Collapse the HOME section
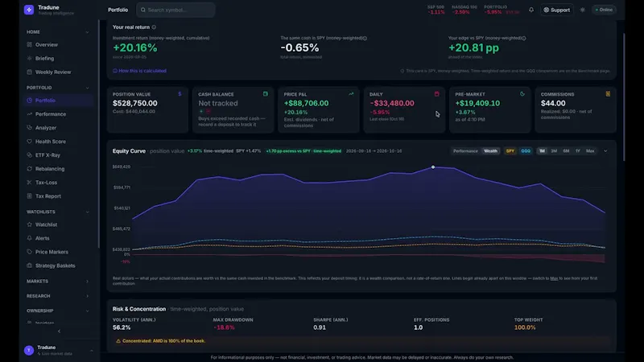 tap(87, 32)
